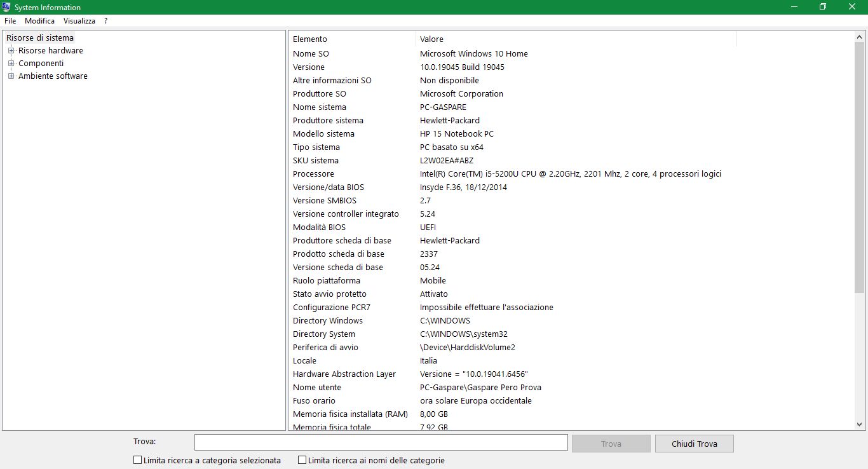Select the 'Nome sistema' row label

click(320, 107)
